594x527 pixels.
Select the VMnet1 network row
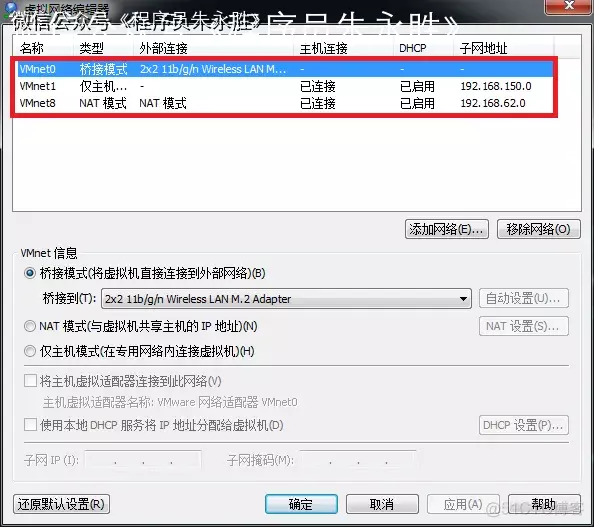[x=285, y=86]
